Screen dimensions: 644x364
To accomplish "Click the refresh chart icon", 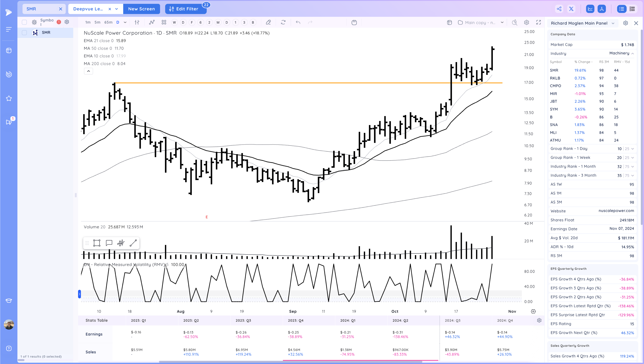I will click(283, 23).
